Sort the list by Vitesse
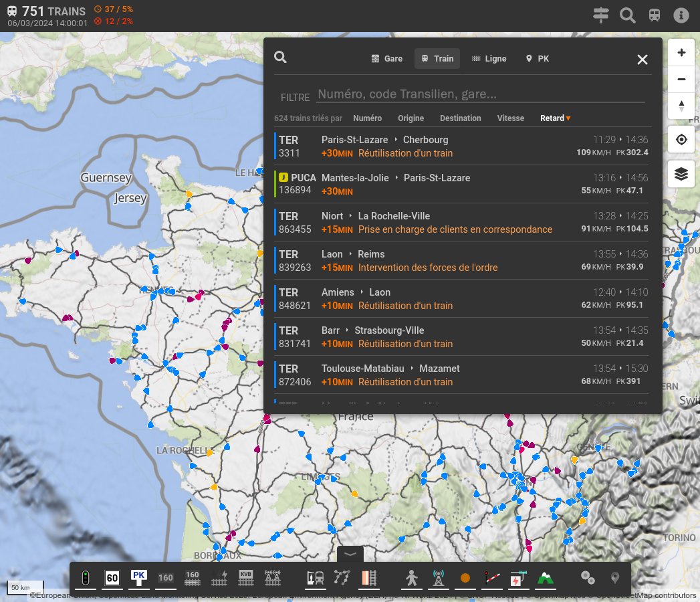Viewport: 700px width, 602px height. point(510,118)
